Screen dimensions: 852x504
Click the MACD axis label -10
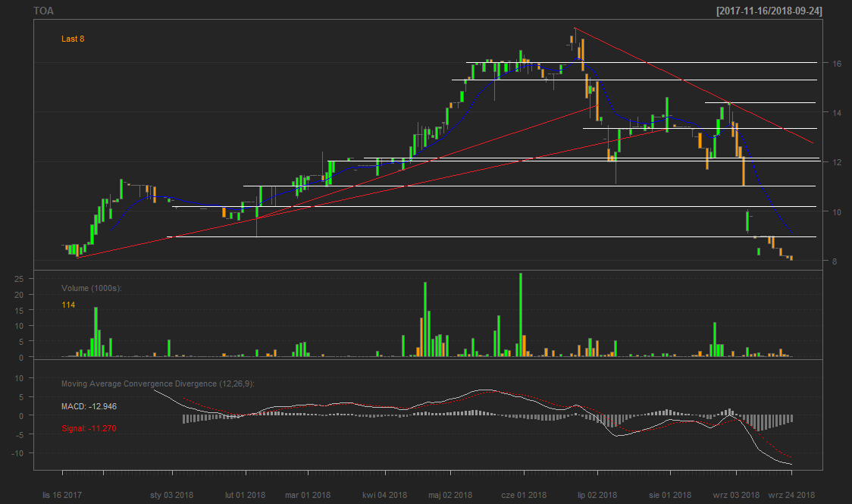coord(18,453)
